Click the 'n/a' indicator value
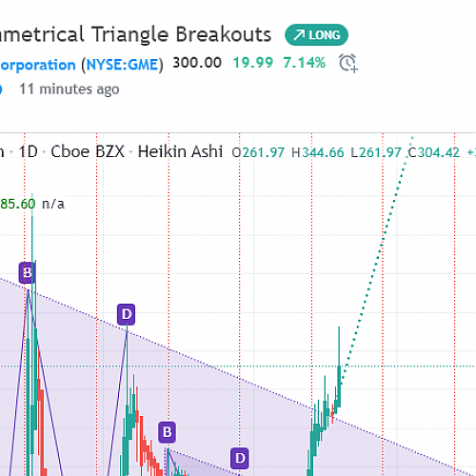This screenshot has width=476, height=476. [x=53, y=204]
